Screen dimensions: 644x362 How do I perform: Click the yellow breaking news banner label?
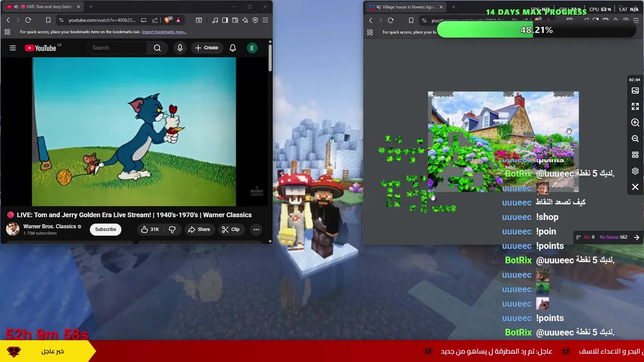(x=48, y=351)
